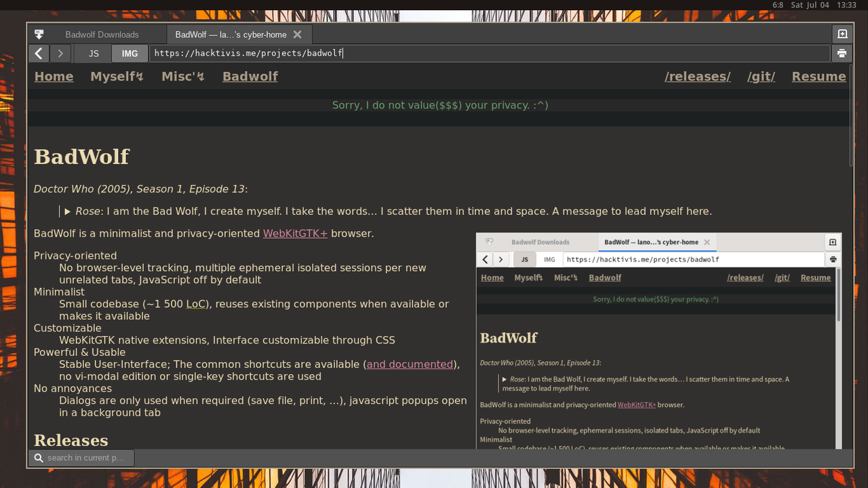Click the 6:8 indicator in top panel

pyautogui.click(x=778, y=5)
